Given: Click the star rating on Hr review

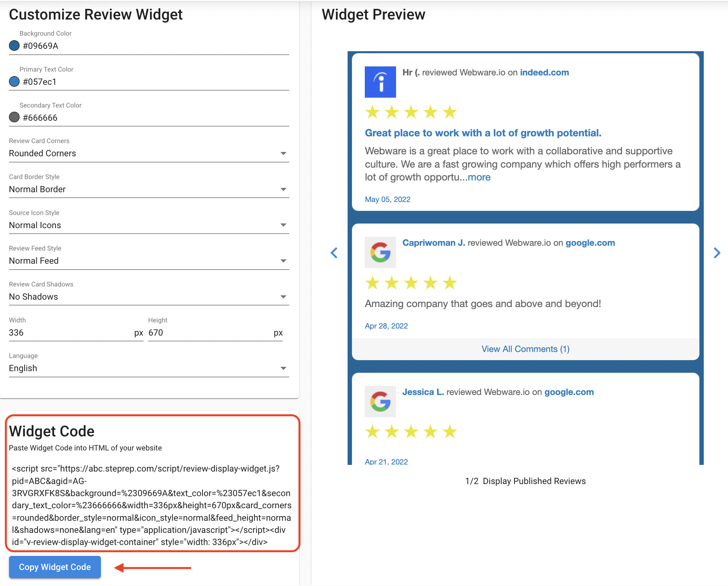Looking at the screenshot, I should [411, 113].
